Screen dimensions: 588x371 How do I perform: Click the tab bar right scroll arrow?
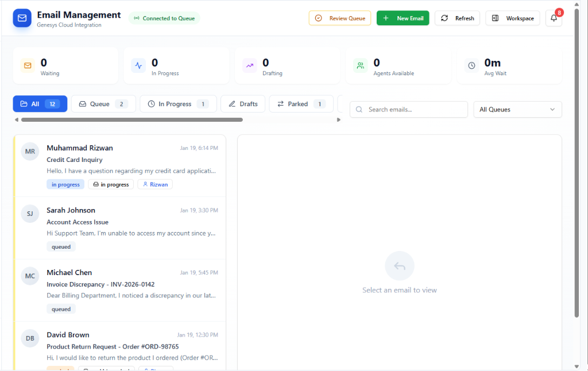point(339,119)
